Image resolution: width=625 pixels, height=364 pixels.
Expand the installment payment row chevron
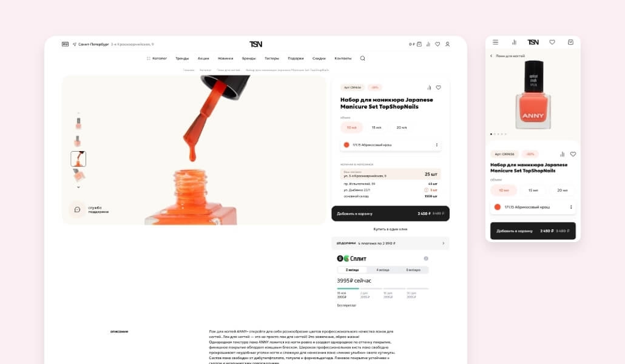[x=443, y=243]
